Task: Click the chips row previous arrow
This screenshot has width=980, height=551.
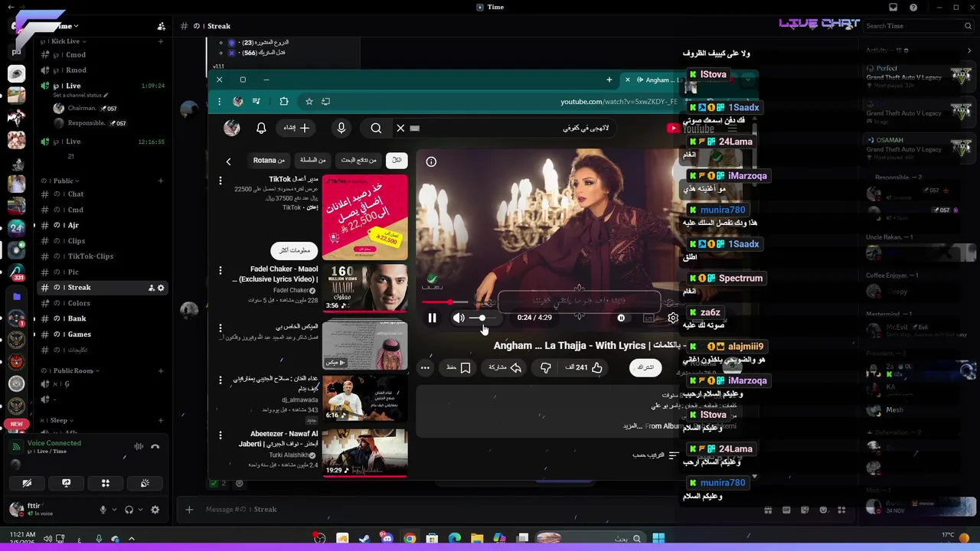Action: click(x=228, y=161)
